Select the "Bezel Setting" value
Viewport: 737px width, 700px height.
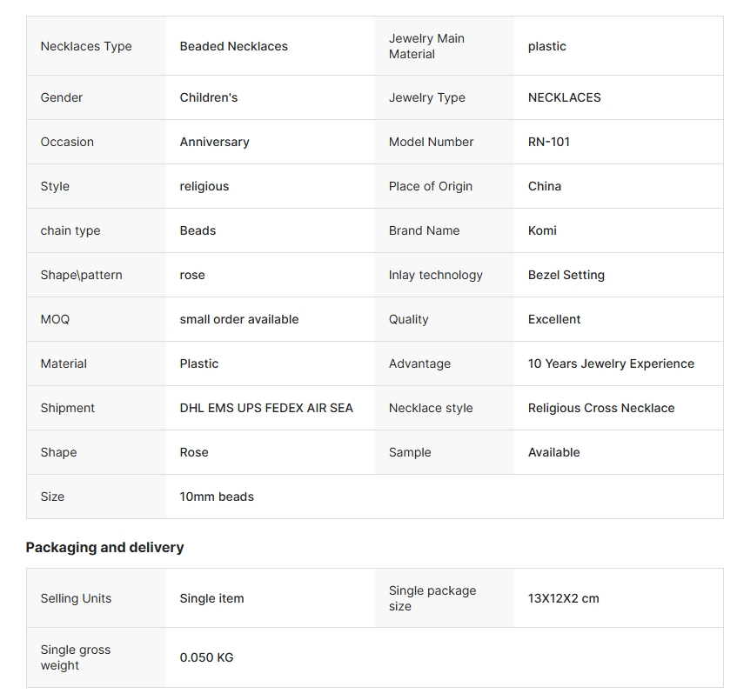coord(566,275)
